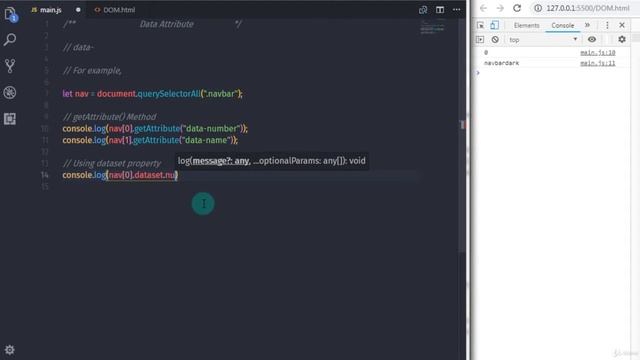Open Console settings gear
640x360 pixels.
(x=622, y=40)
